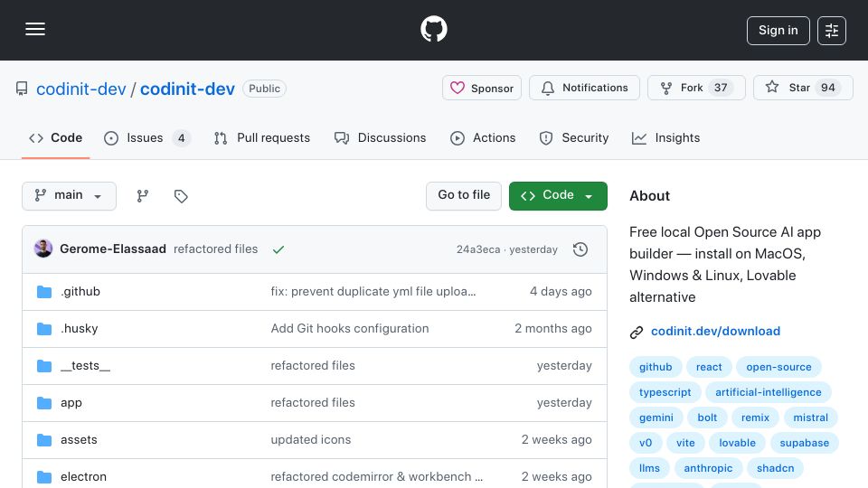This screenshot has width=868, height=488.
Task: Open commit 'refactored codemirror & workbench'
Action: pos(376,477)
